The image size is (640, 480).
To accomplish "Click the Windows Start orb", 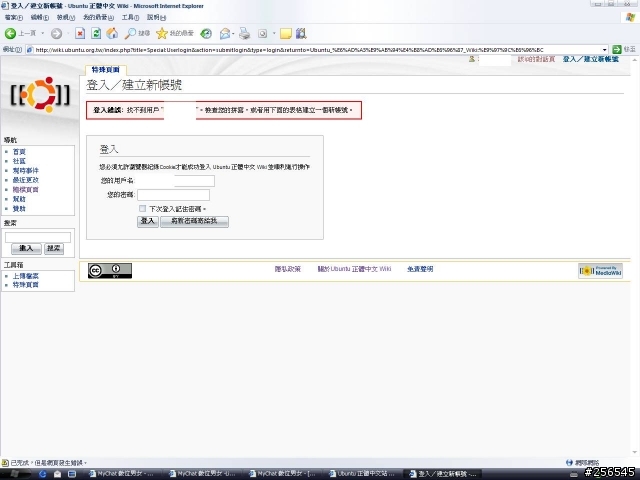I will click(x=13, y=473).
